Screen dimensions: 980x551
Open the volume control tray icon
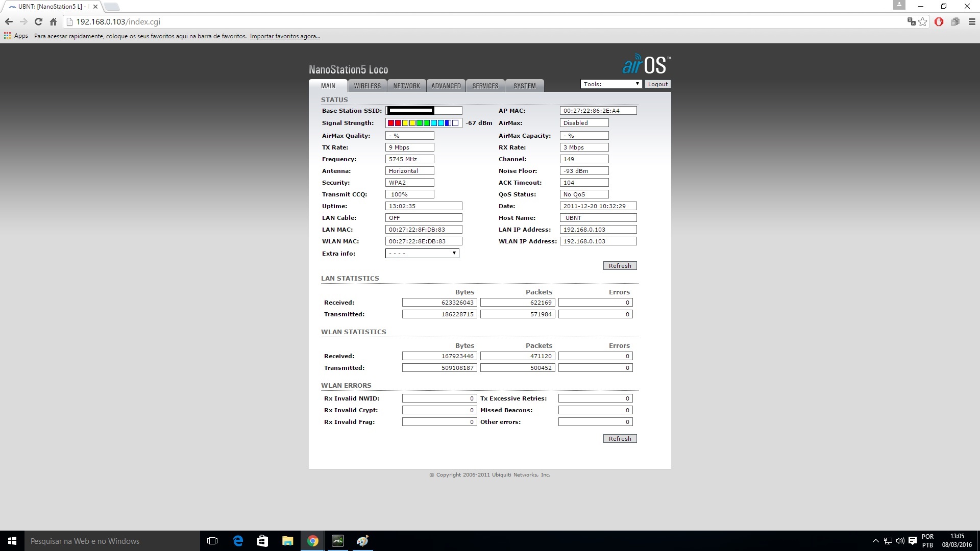tap(900, 541)
